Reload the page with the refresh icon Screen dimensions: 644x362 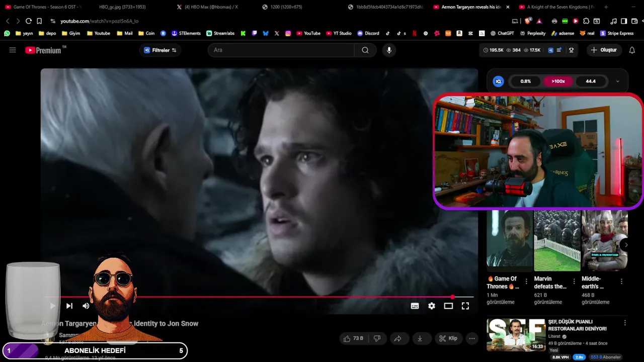point(28,21)
